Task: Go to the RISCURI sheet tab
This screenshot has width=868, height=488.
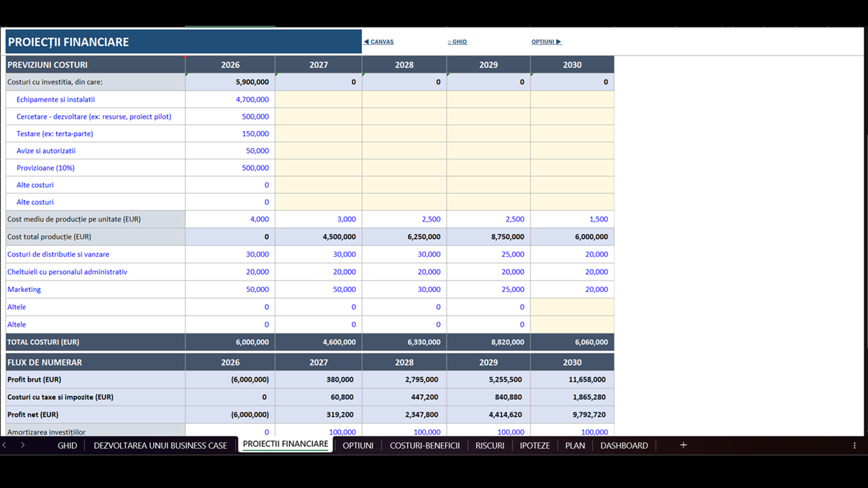Action: coord(490,445)
